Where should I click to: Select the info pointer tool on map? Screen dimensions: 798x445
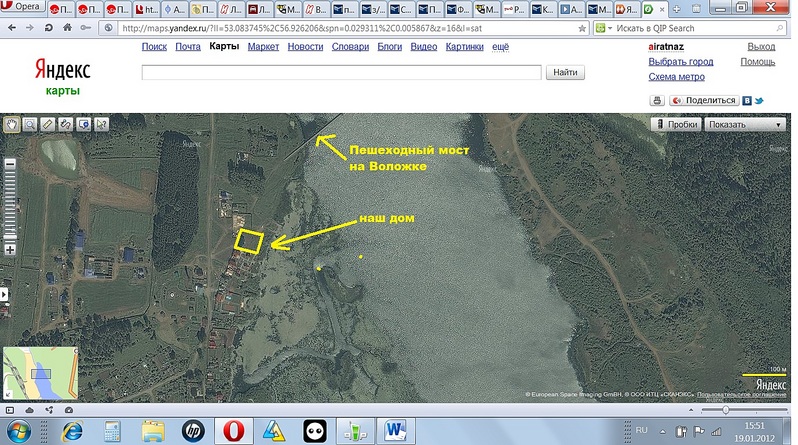coord(101,124)
